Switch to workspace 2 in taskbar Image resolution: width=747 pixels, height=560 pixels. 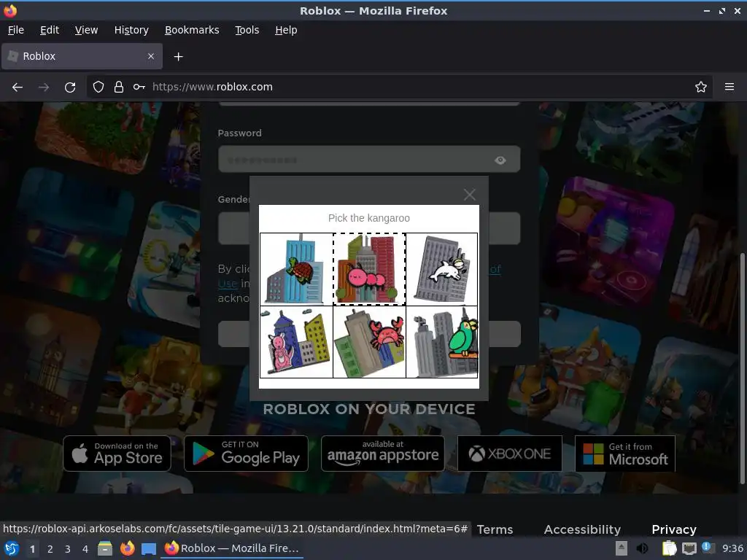(50, 549)
